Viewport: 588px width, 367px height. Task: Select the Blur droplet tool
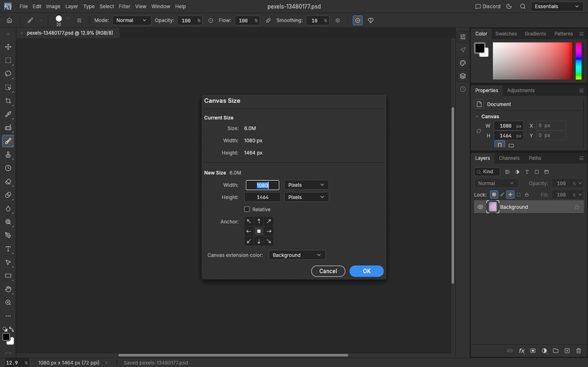[x=8, y=208]
